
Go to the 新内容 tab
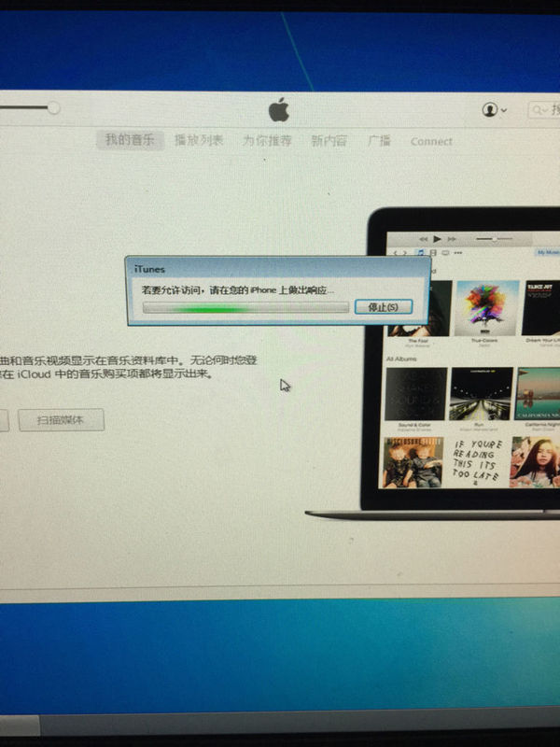tap(329, 141)
